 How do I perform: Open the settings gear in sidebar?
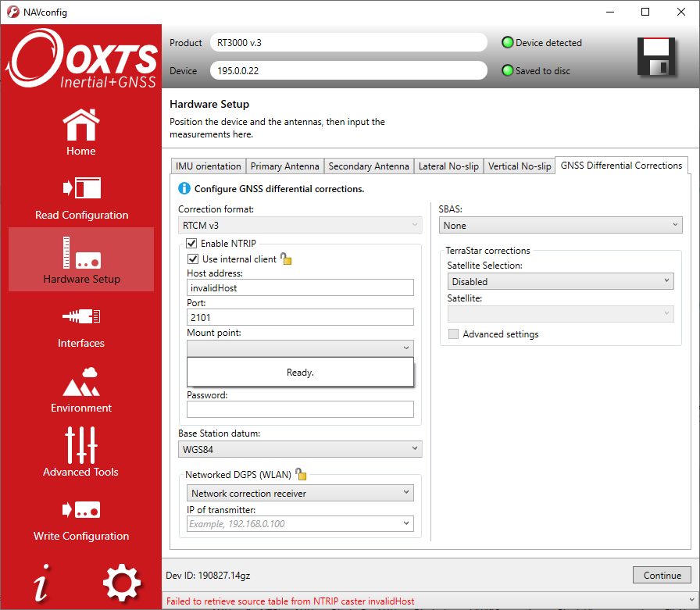click(121, 583)
